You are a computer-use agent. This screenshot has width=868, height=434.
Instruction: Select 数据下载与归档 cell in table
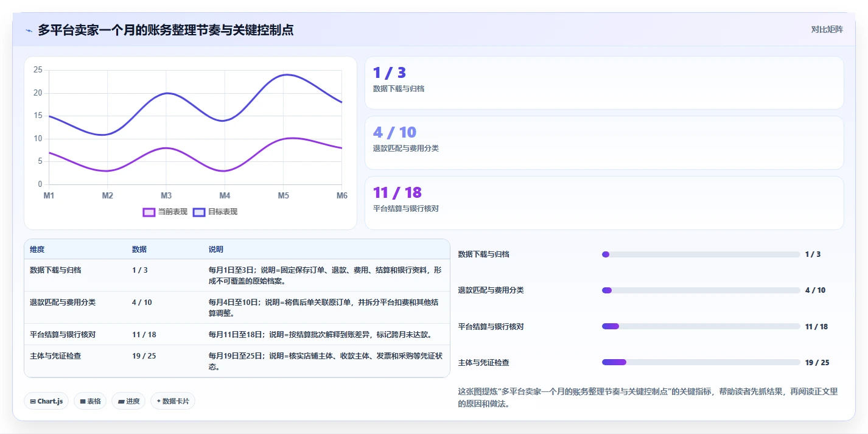click(x=55, y=270)
